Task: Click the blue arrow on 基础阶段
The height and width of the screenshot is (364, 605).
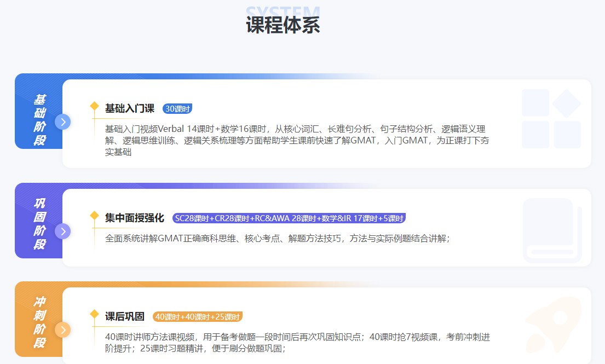Action: (x=63, y=122)
